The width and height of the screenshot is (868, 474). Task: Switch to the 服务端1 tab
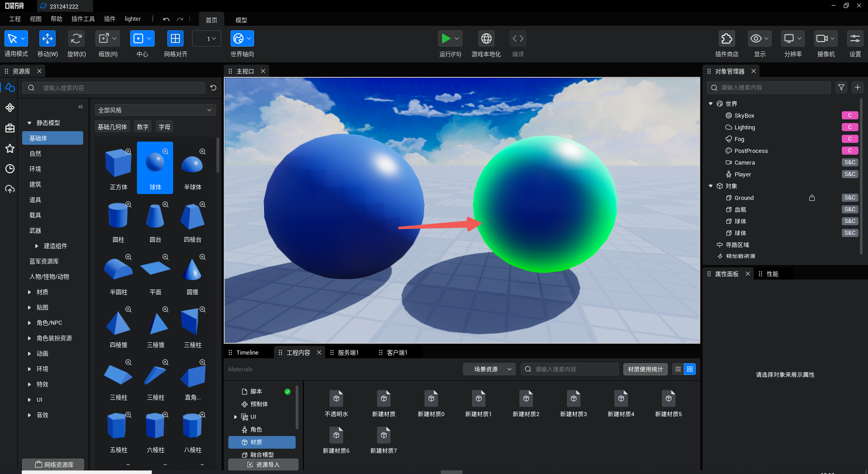point(348,352)
